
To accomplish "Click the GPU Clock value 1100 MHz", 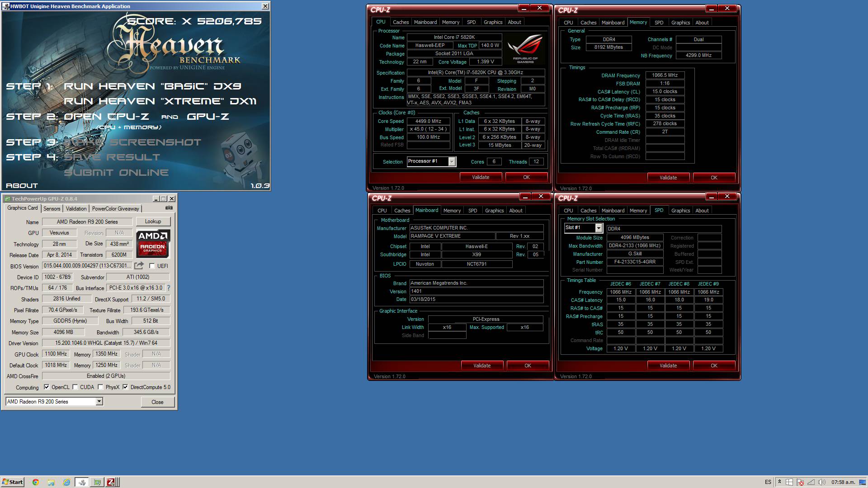I will click(56, 354).
